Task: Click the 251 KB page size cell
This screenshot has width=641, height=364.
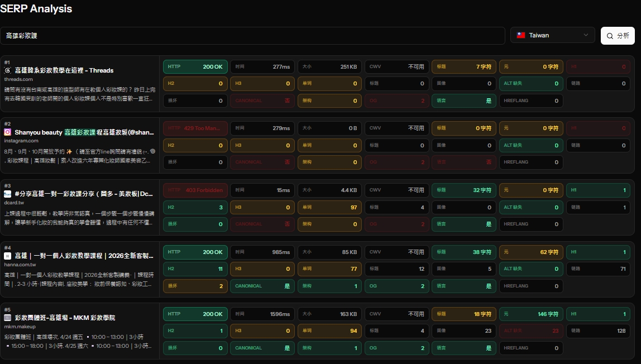Action: 329,66
